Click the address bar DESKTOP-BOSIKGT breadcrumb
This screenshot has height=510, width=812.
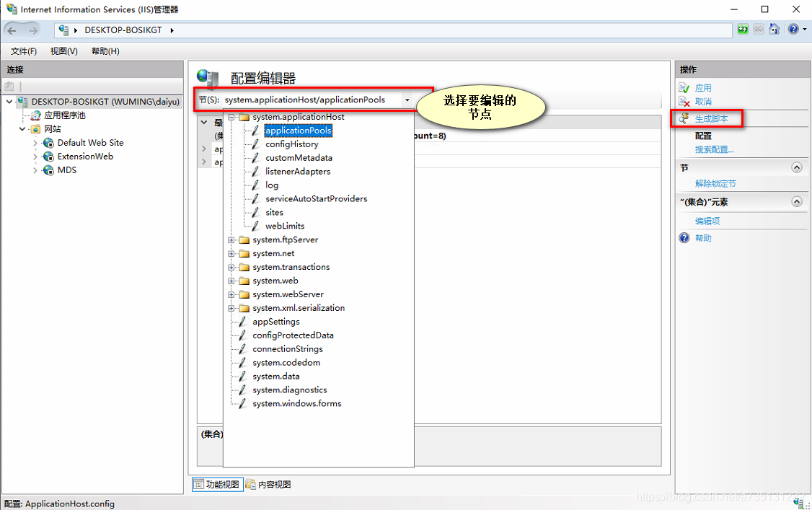pos(123,30)
